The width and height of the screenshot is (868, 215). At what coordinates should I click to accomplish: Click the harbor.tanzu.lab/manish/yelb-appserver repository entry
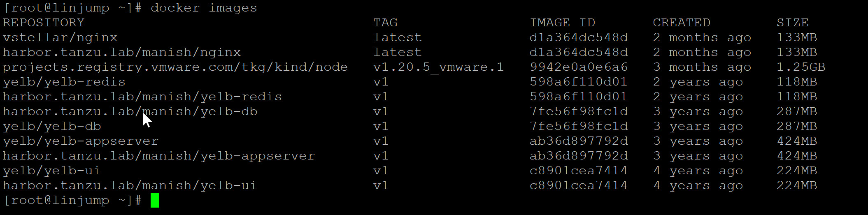[x=159, y=156]
